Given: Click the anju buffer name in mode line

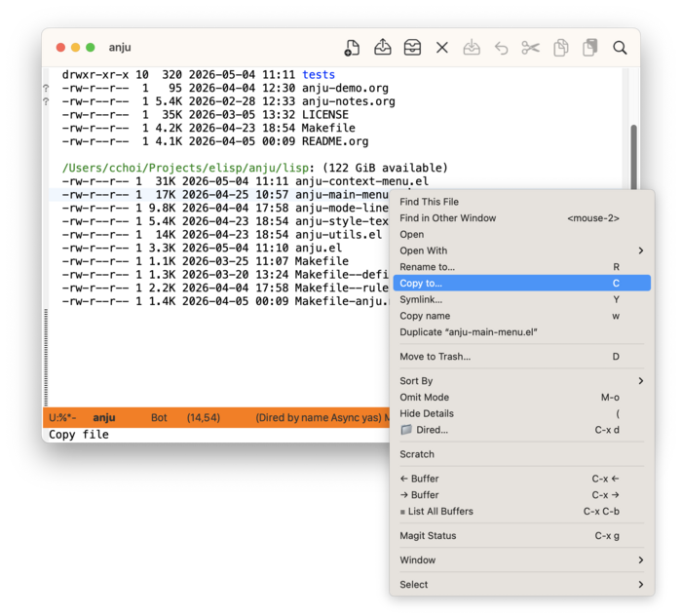Looking at the screenshot, I should [104, 417].
